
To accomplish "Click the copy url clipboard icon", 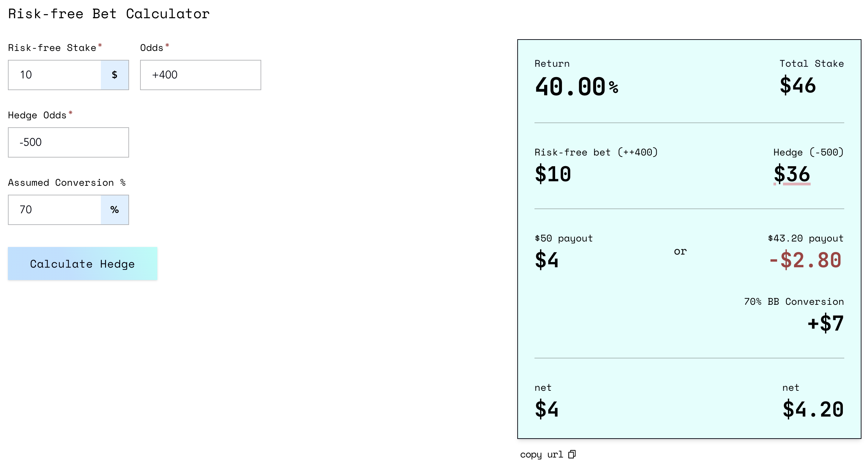I will [572, 454].
